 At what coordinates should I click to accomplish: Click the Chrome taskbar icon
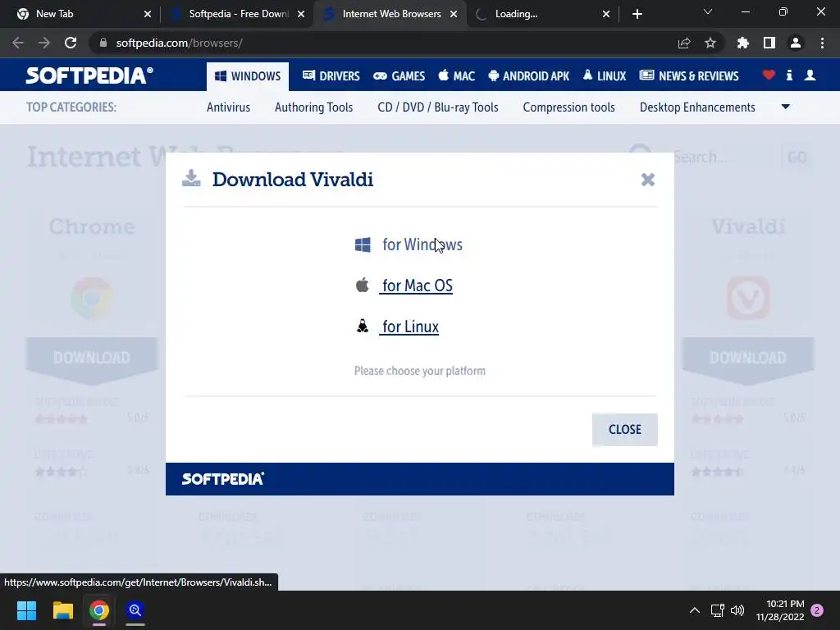click(x=99, y=610)
